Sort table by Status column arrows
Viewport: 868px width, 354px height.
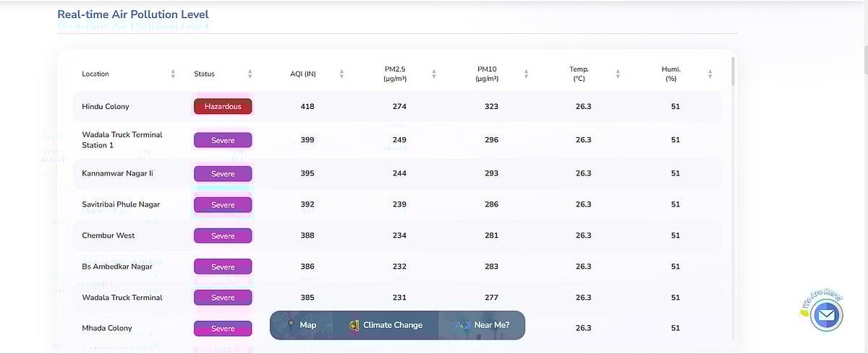point(250,74)
